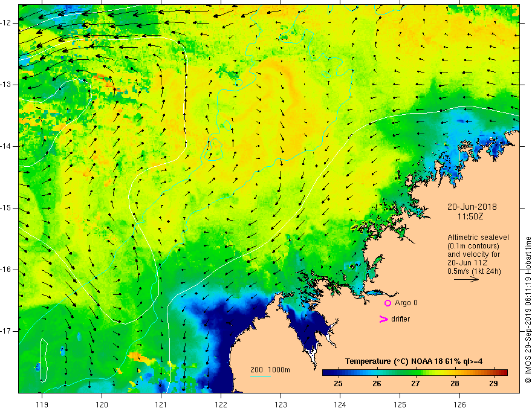532x411 pixels.
Task: Click 'and velocity for' text line
Action: 473,254
